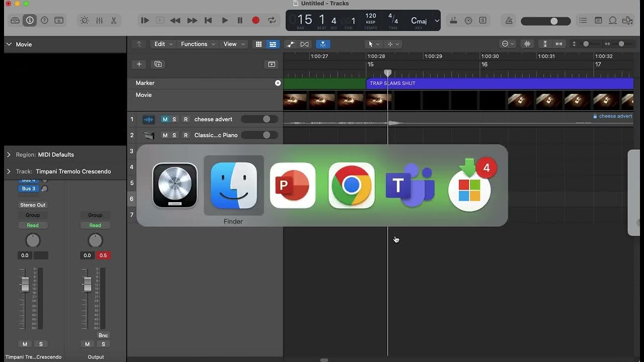Open the command-click Marquee tool menu
This screenshot has width=644, height=362.
point(393,44)
